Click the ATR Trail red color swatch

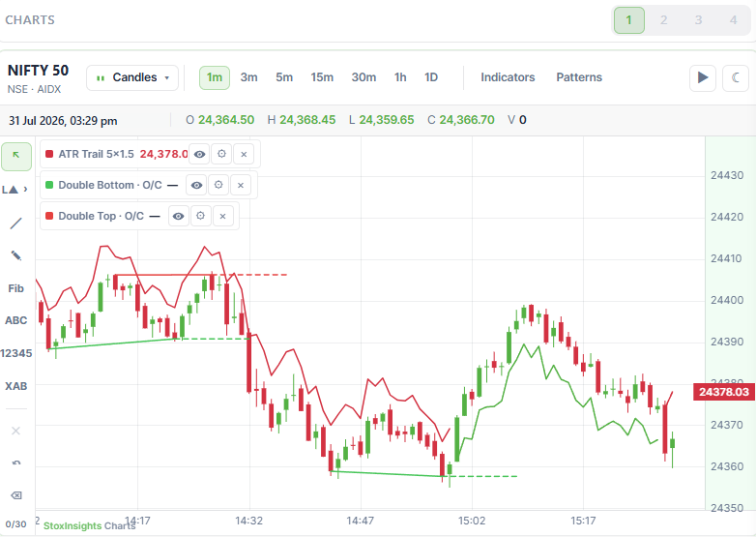pos(48,154)
